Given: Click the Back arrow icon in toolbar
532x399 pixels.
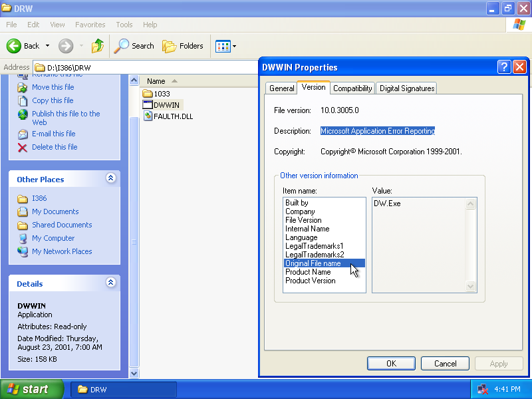Looking at the screenshot, I should 15,46.
